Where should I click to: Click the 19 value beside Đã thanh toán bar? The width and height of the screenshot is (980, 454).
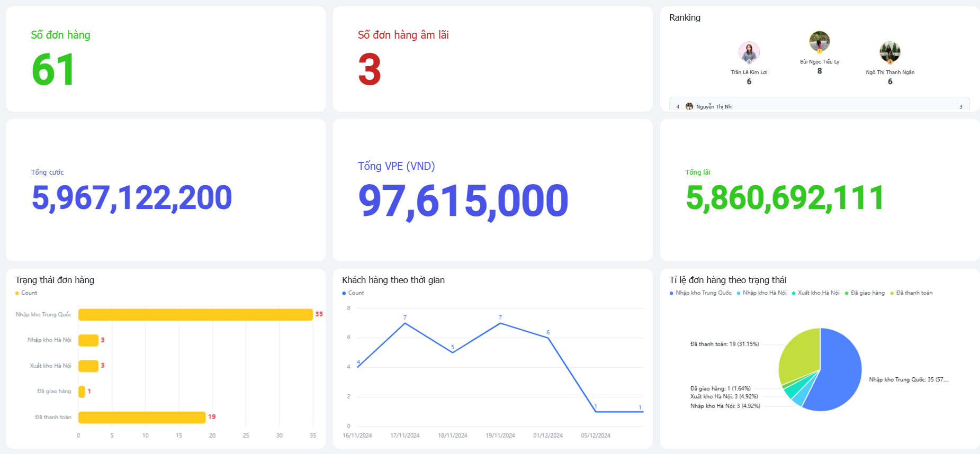[x=212, y=417]
